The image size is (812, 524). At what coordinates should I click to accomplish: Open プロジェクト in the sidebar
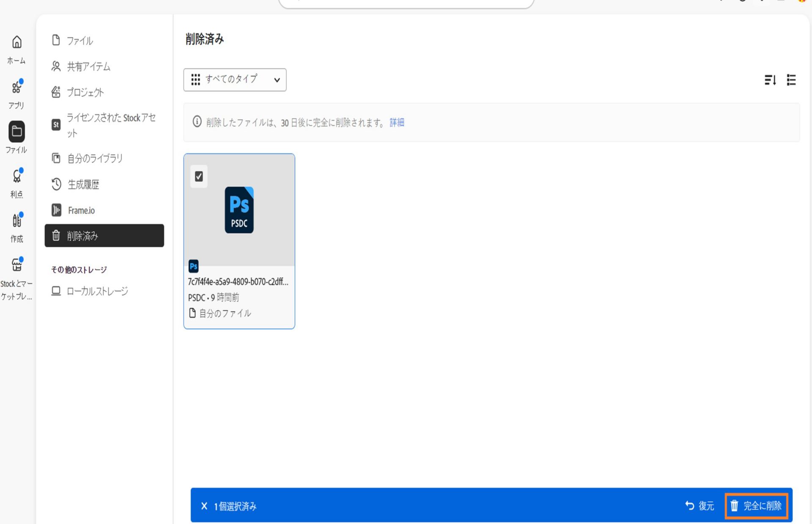[104, 92]
